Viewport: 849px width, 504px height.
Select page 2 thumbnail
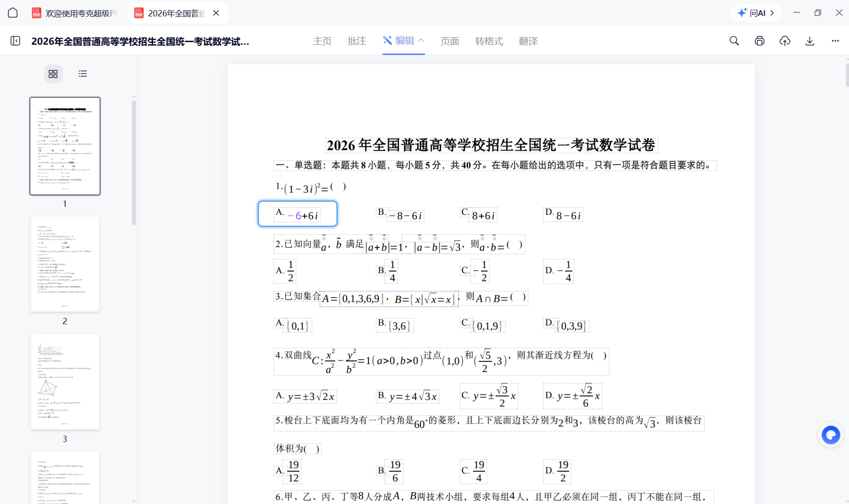coord(65,264)
